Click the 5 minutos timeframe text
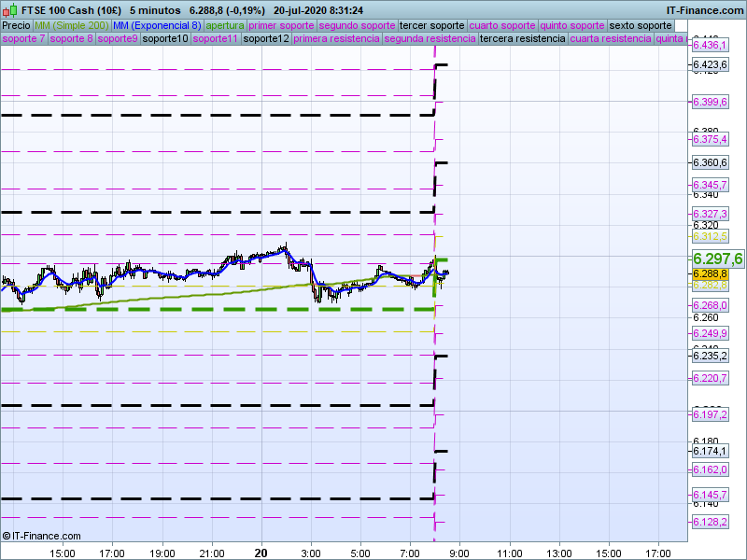This screenshot has height=560, width=747. click(x=155, y=10)
